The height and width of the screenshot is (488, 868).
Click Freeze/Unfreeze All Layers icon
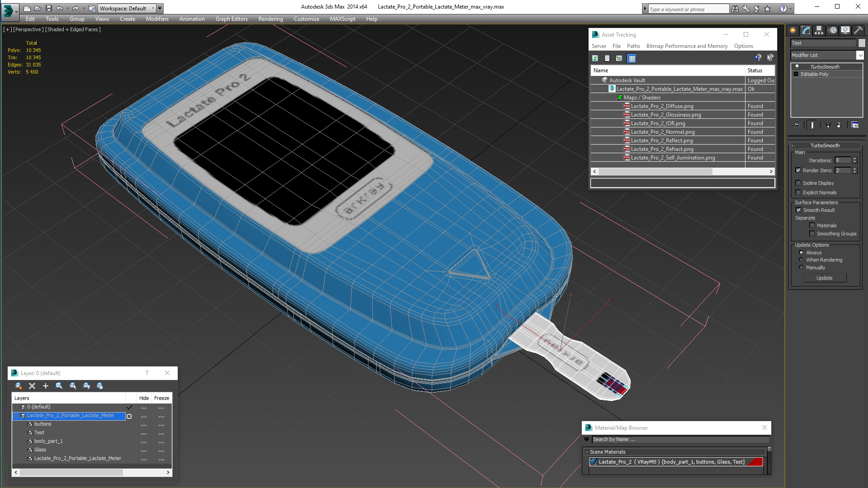pos(100,386)
